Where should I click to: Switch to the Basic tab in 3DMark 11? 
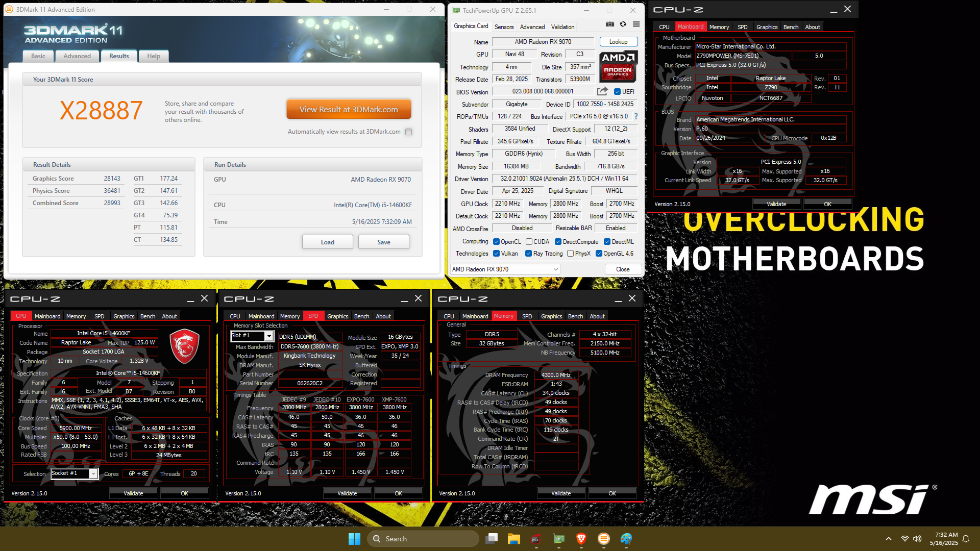coord(38,56)
